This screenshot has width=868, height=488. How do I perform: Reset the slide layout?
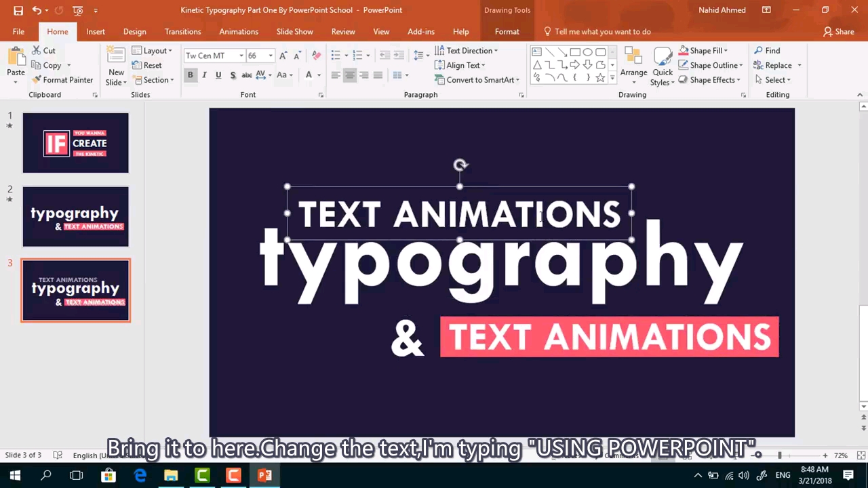[x=147, y=65]
